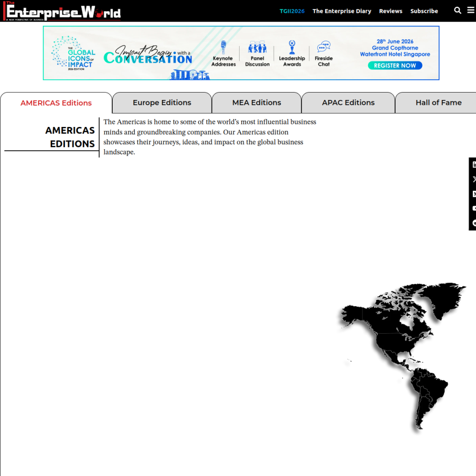
Task: Open the hamburger menu icon
Action: 471,11
